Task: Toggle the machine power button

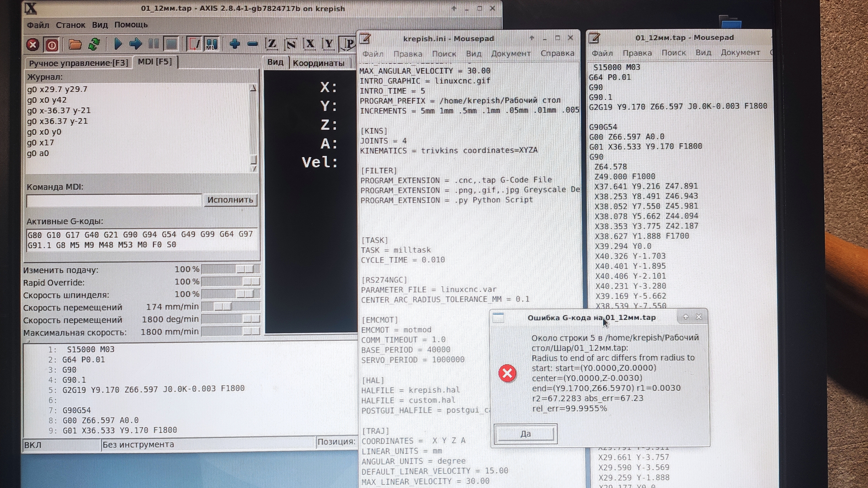Action: tap(52, 44)
